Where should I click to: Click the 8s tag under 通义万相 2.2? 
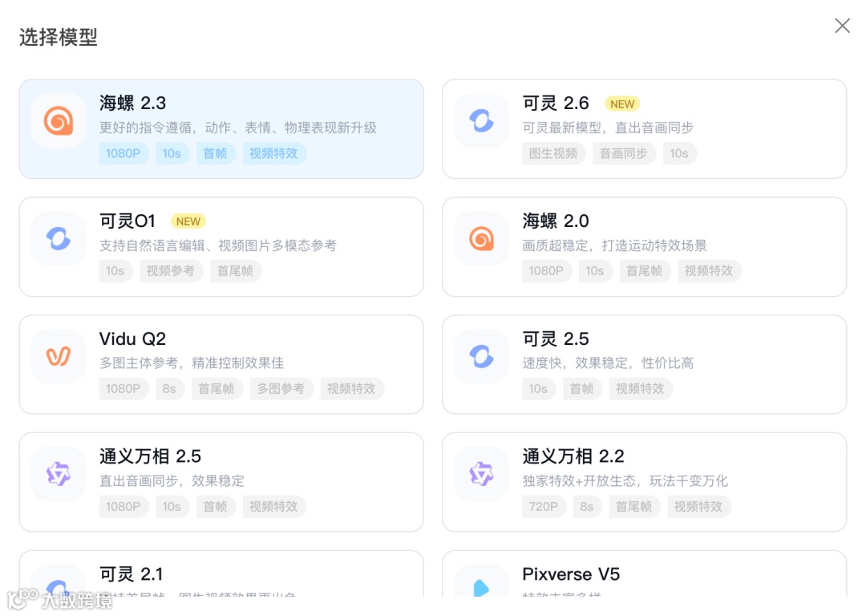pos(586,506)
